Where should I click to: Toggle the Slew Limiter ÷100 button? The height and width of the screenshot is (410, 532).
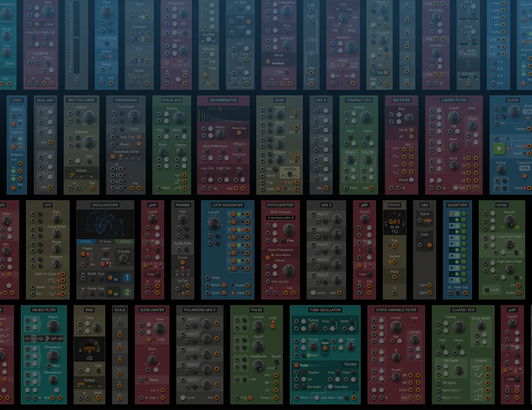tap(149, 340)
